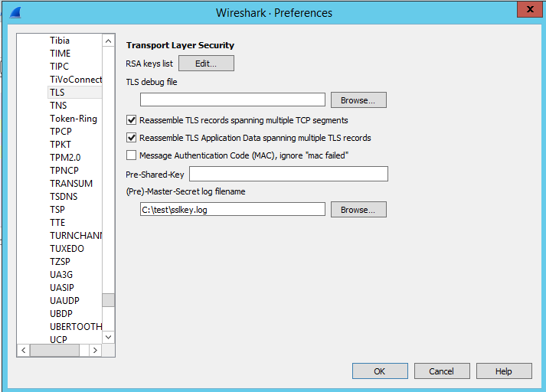Select TSDNS protocol
This screenshot has height=392, width=546.
(x=64, y=196)
